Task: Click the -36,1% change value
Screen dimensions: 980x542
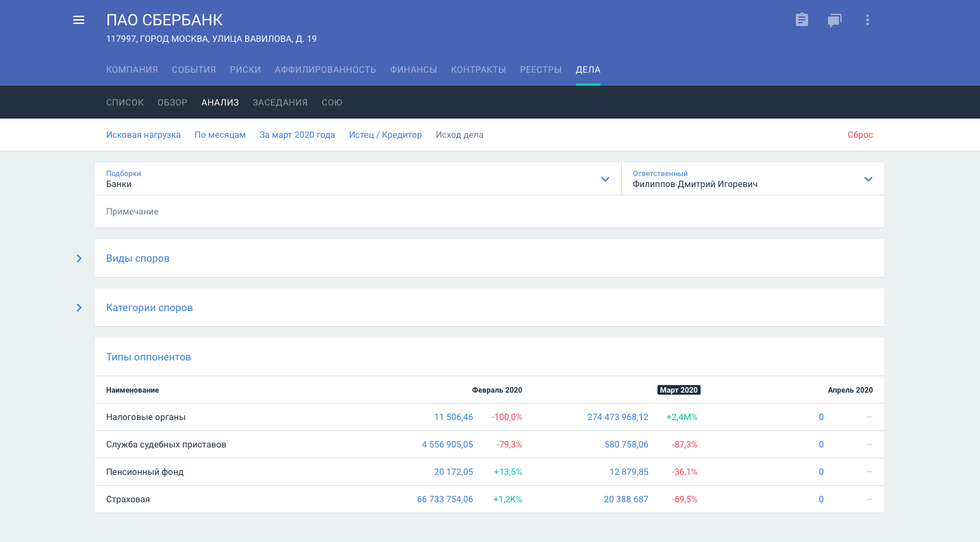Action: 685,472
